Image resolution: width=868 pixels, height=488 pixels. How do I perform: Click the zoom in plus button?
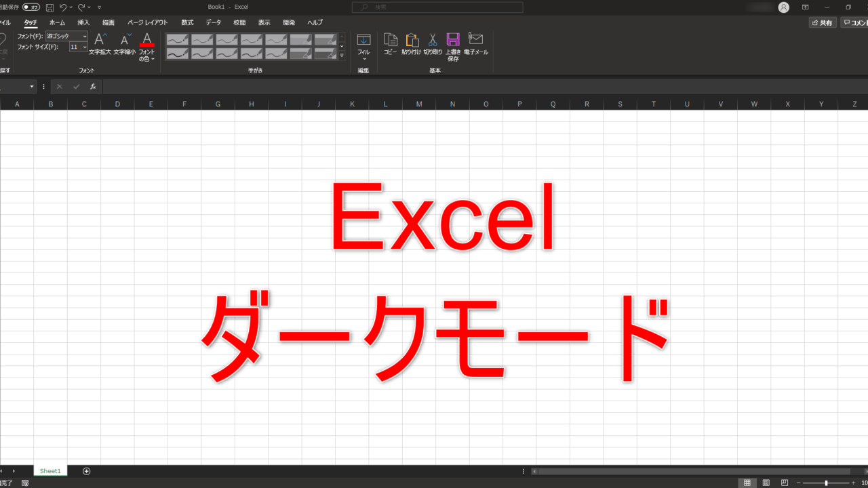pyautogui.click(x=853, y=483)
